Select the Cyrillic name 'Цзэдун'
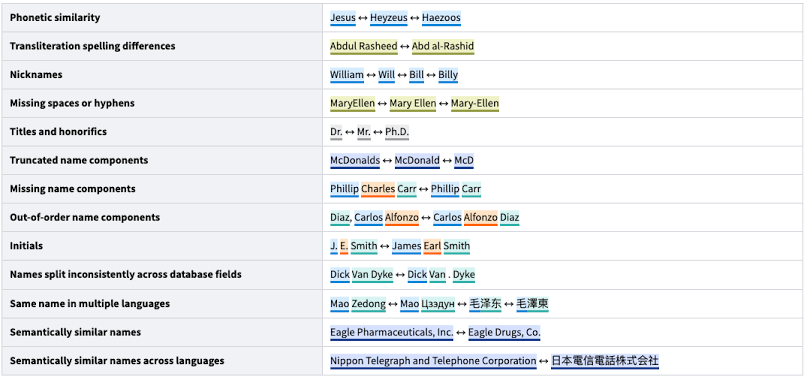The width and height of the screenshot is (807, 380). click(x=437, y=304)
